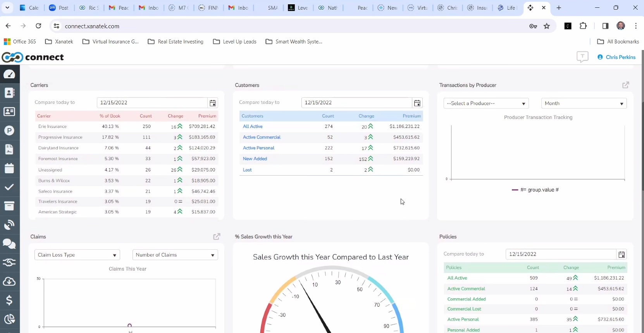Image resolution: width=644 pixels, height=333 pixels.
Task: Expand the Claim Loss Type dropdown
Action: [x=77, y=255]
